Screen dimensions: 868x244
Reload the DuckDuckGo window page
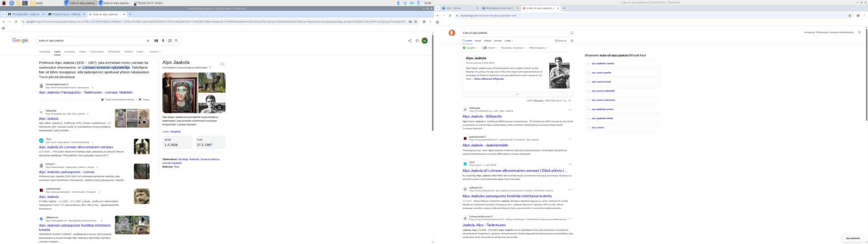450,15
